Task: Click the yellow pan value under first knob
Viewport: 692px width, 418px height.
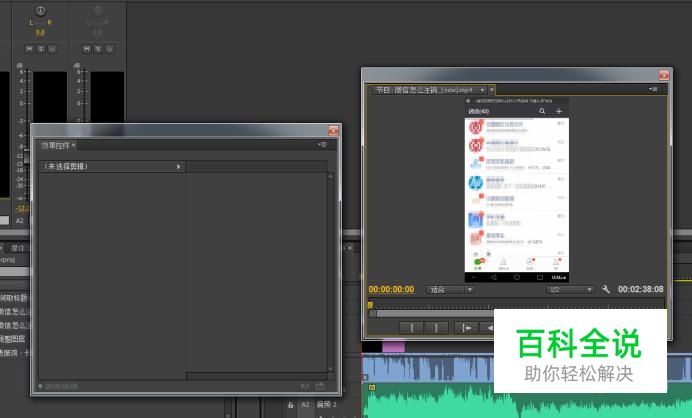Action: pyautogui.click(x=40, y=32)
